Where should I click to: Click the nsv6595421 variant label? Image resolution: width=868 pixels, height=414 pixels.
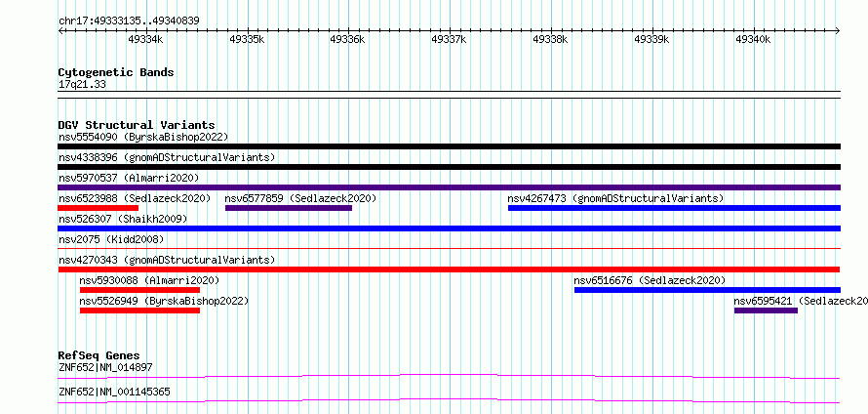click(801, 301)
